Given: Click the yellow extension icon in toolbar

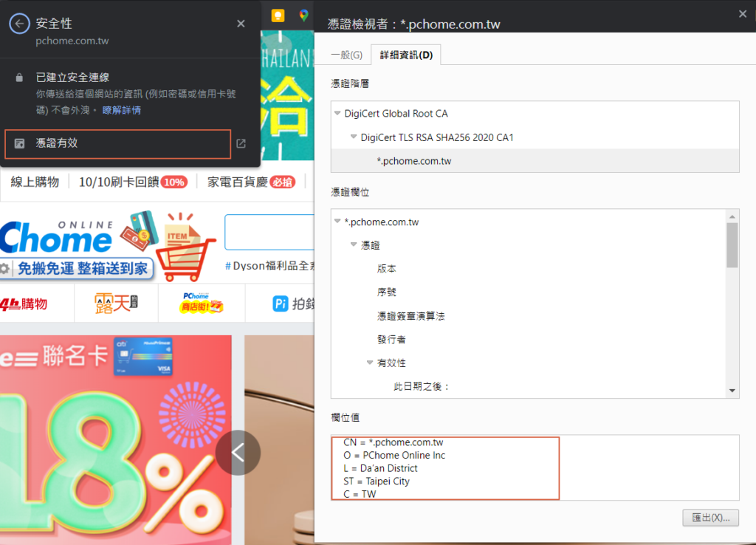Looking at the screenshot, I should pos(278,16).
